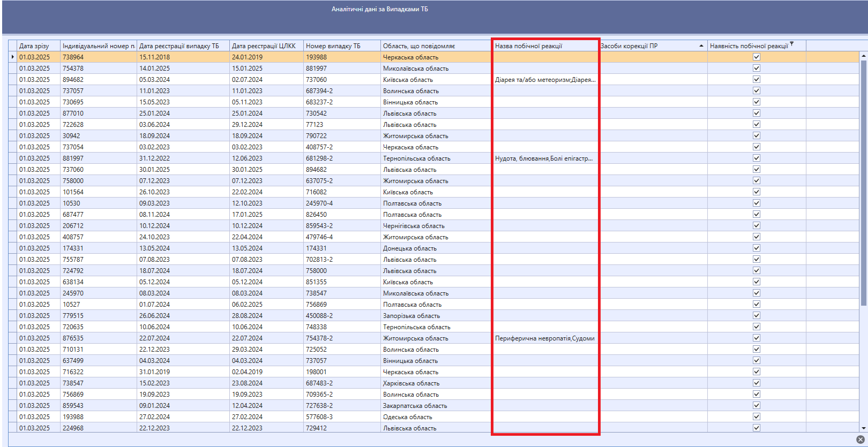Select cell 'Нудота, блювання,Болі епігастр...'
The image size is (868, 447).
[545, 158]
